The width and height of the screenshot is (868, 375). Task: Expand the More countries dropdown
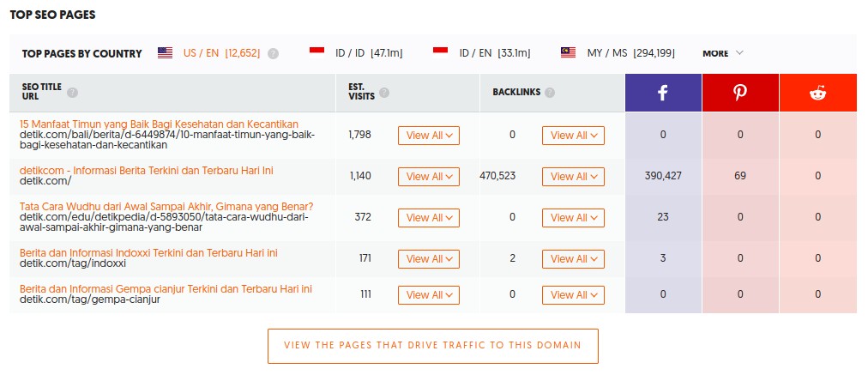tap(723, 53)
